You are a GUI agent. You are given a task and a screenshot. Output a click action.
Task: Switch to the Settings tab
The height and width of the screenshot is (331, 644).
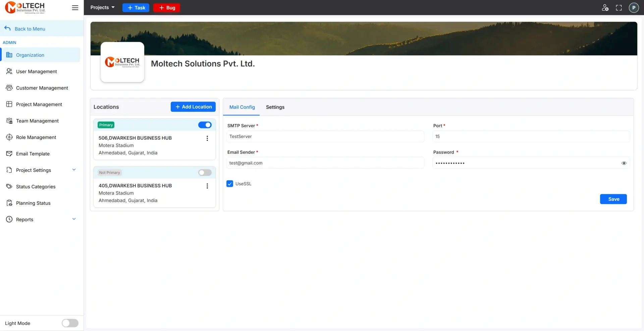pos(275,107)
